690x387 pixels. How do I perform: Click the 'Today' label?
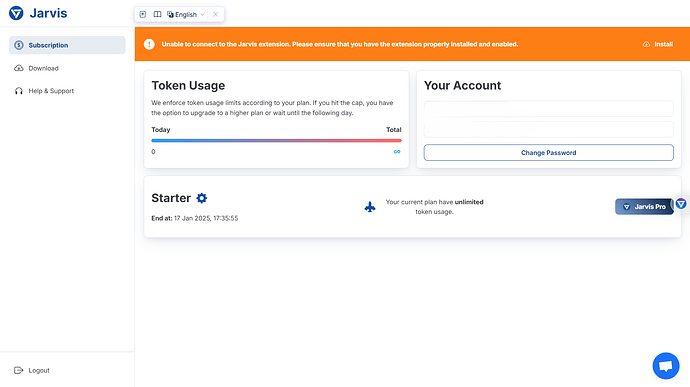coord(161,130)
